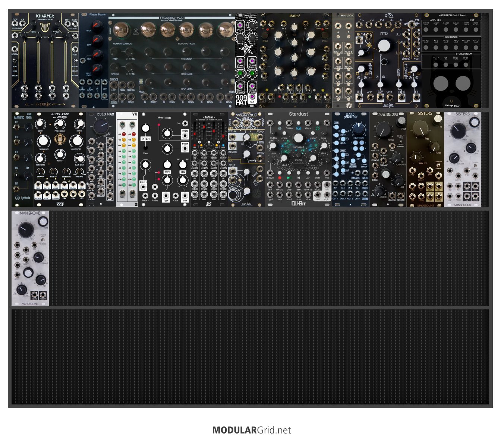Adjust the LOW knob on Plague Bearer
Screen dimensions: 504x438
click(97, 40)
